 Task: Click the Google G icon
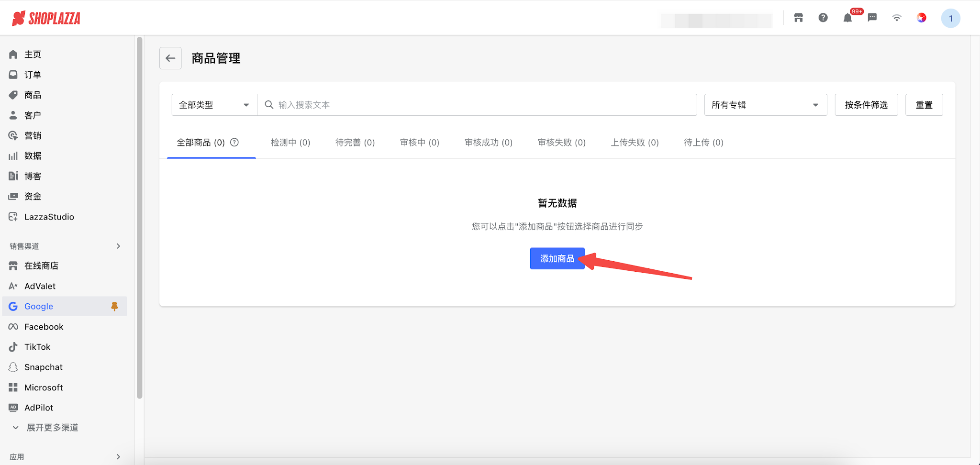point(13,306)
